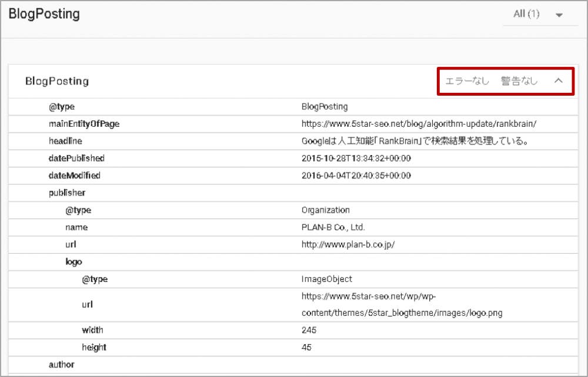
Task: Open the mainEntityOfPage rankbrain URL
Action: [419, 124]
